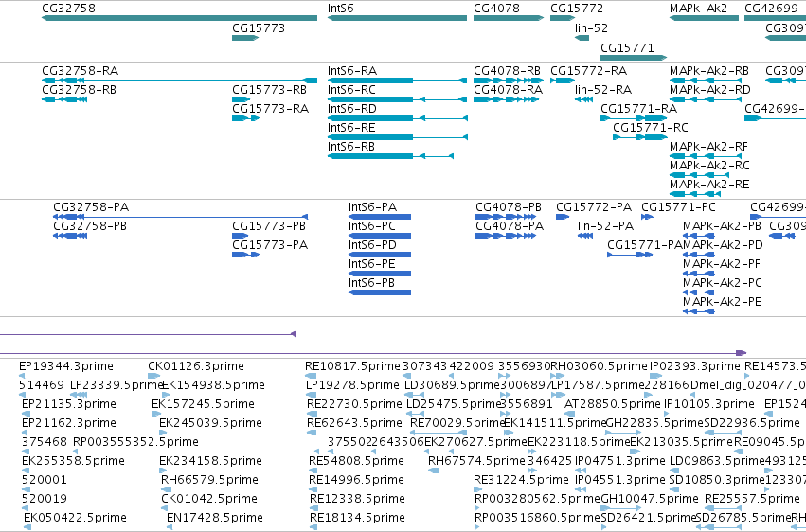Image resolution: width=806 pixels, height=532 pixels.
Task: Select transcript IntS6-RE
Action: 398,137
